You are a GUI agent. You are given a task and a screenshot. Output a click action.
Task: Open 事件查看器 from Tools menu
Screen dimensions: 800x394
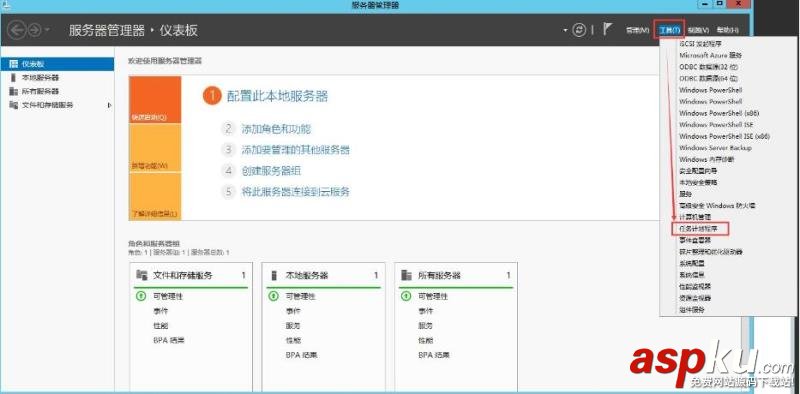point(695,240)
